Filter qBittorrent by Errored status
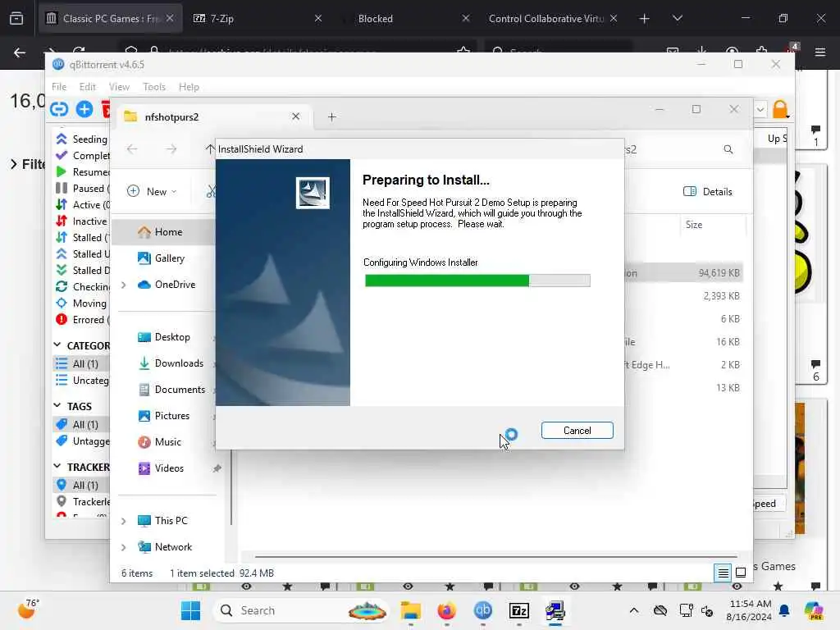Viewport: 840px width, 630px height. coord(82,320)
